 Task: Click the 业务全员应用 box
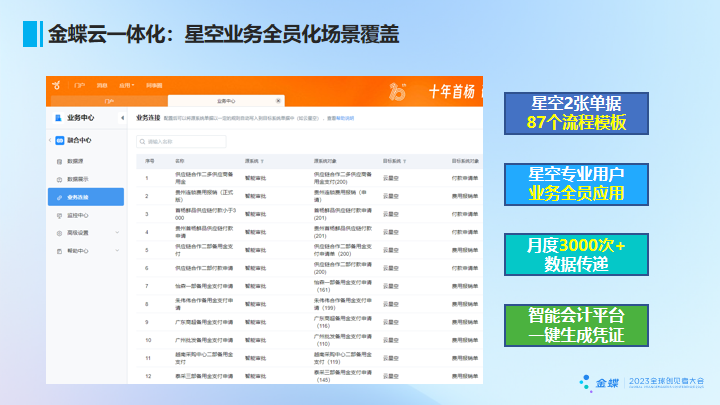576,184
